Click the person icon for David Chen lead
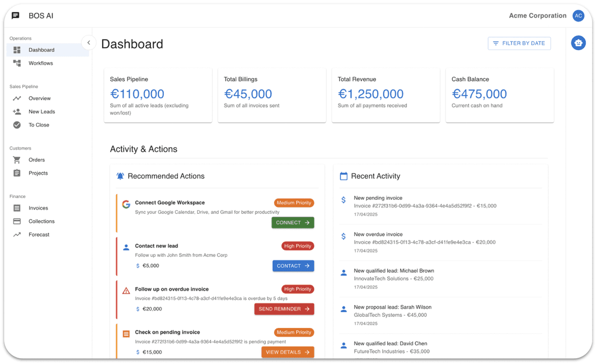This screenshot has height=364, width=597. pos(343,345)
